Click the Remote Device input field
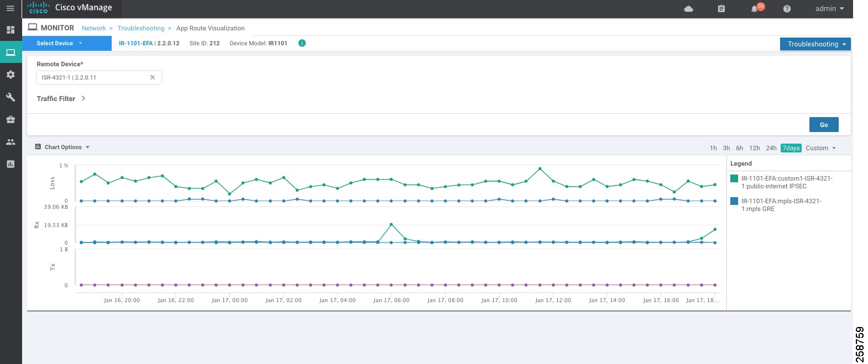The height and width of the screenshot is (364, 868). coord(99,77)
